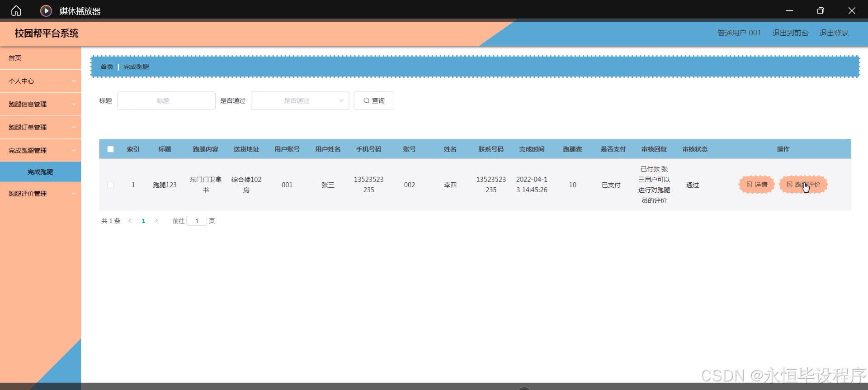Click the 东门门卫拿书 content cell
The height and width of the screenshot is (390, 868).
pos(206,185)
